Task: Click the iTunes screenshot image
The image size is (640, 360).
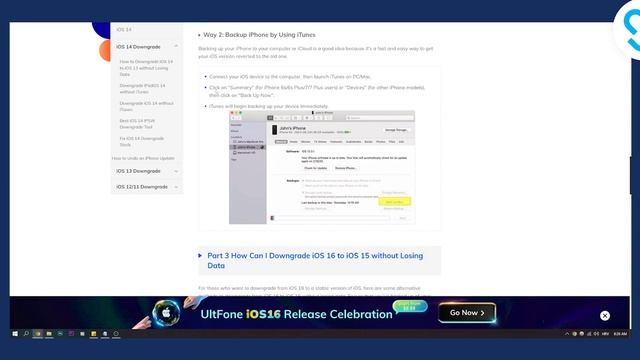Action: pos(322,167)
